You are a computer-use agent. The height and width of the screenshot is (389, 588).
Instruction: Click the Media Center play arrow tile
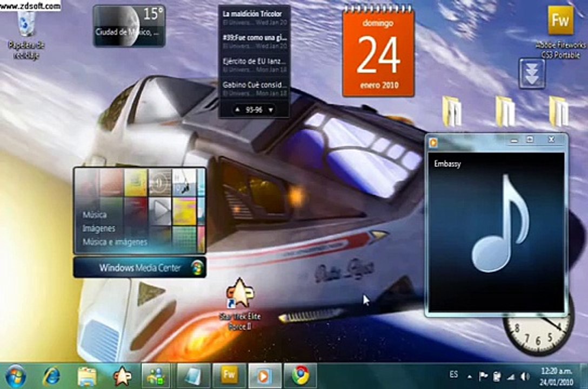(160, 211)
